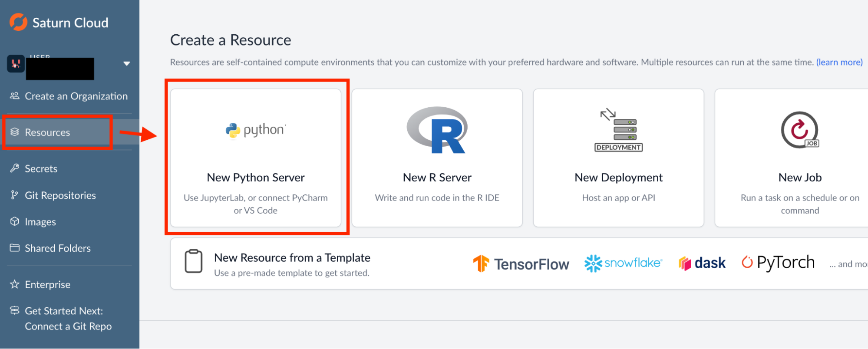Open Create an Organization
Screen dimensions: 868x349
pos(76,96)
